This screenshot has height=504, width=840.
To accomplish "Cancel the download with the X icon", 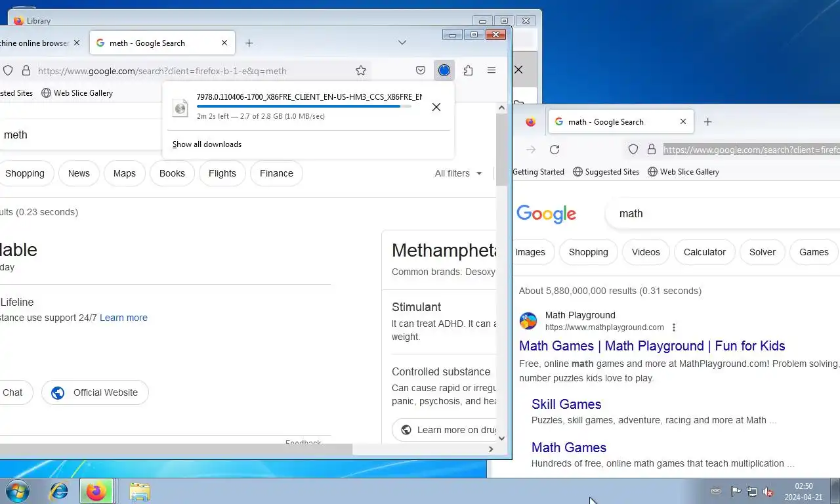I will tap(436, 106).
